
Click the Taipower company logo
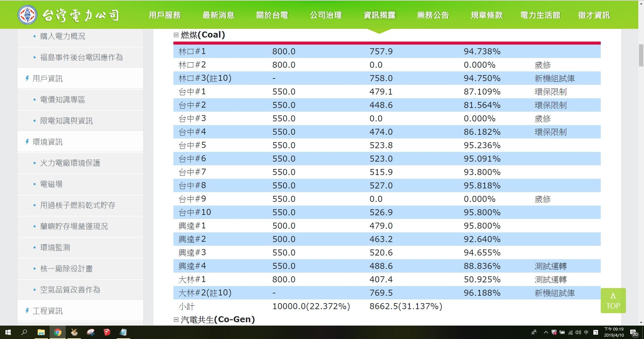pyautogui.click(x=69, y=15)
